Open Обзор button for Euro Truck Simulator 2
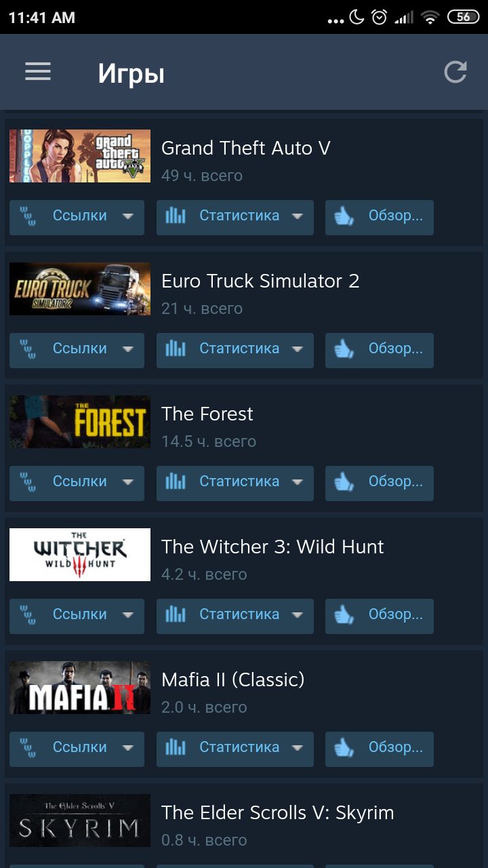This screenshot has width=488, height=868. (380, 351)
